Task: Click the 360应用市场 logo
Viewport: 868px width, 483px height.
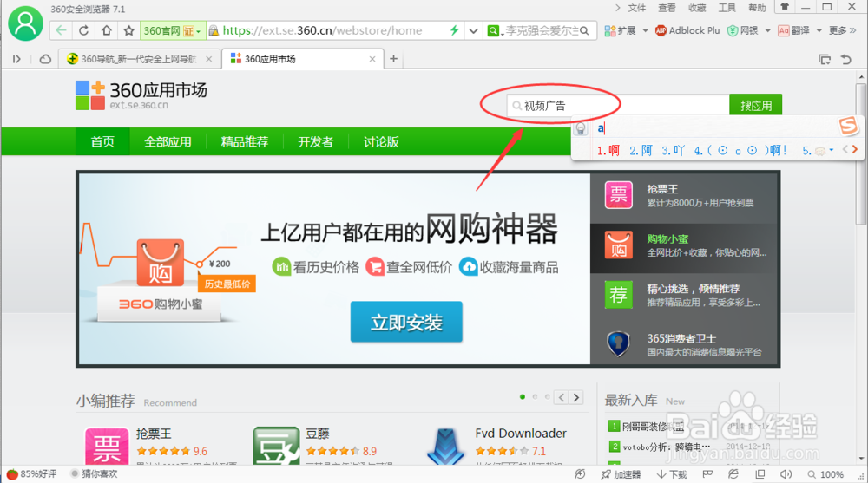Action: point(141,95)
